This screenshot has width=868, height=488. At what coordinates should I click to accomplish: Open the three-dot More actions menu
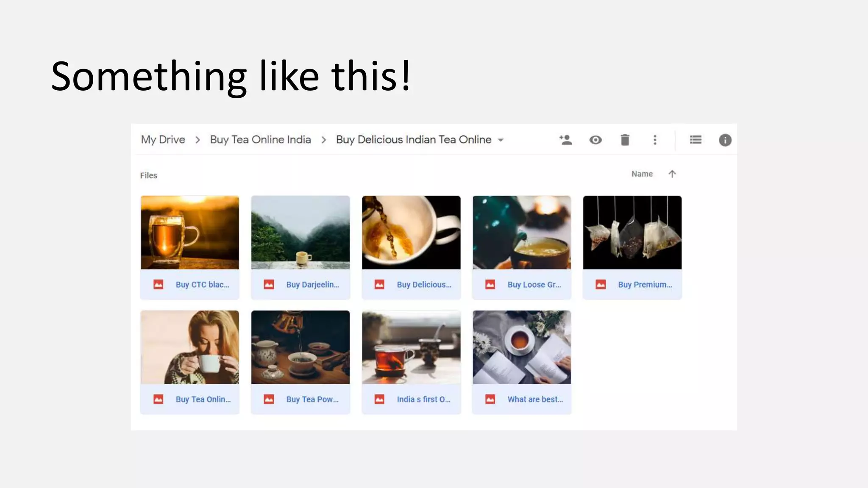(x=655, y=140)
